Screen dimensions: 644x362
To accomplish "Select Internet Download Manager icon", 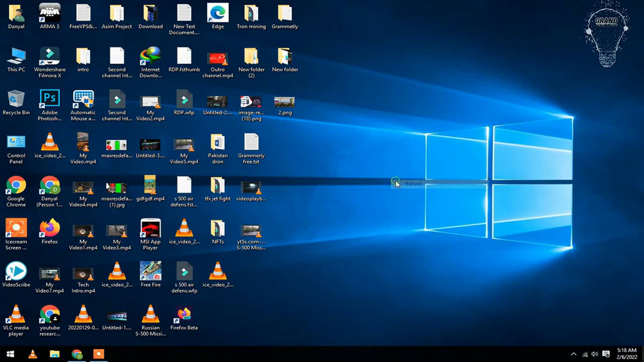I will (150, 62).
